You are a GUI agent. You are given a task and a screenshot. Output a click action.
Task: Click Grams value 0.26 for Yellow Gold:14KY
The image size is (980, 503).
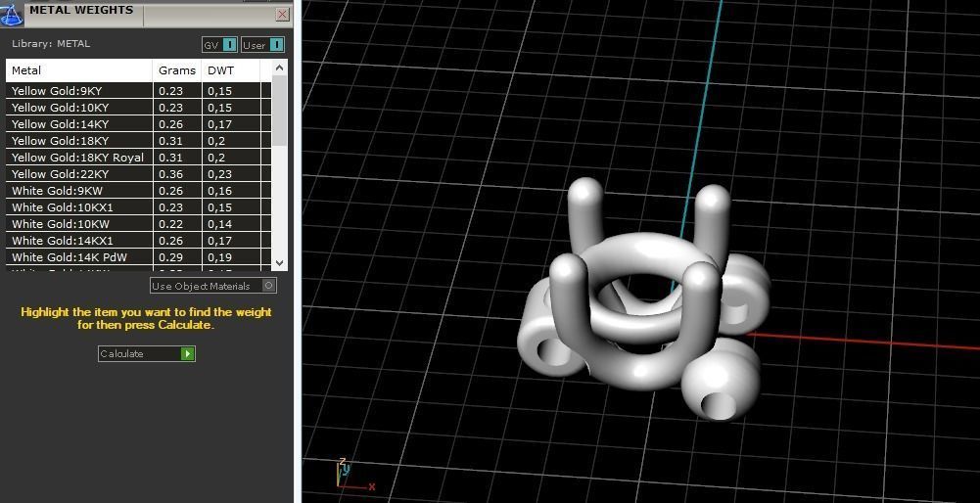(x=170, y=123)
